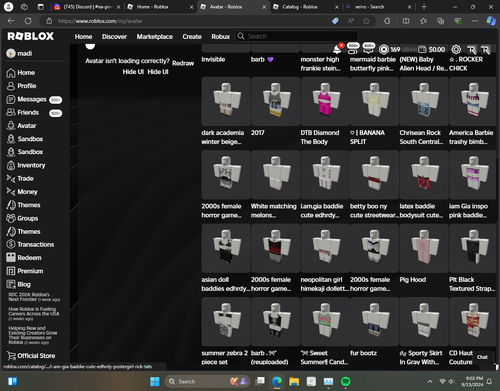Open Home in the Roblox sidebar
The height and width of the screenshot is (391, 500).
(21, 73)
